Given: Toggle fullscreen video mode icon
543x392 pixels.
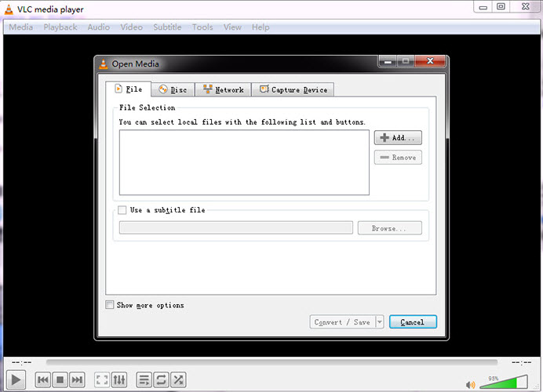Looking at the screenshot, I should (x=102, y=380).
